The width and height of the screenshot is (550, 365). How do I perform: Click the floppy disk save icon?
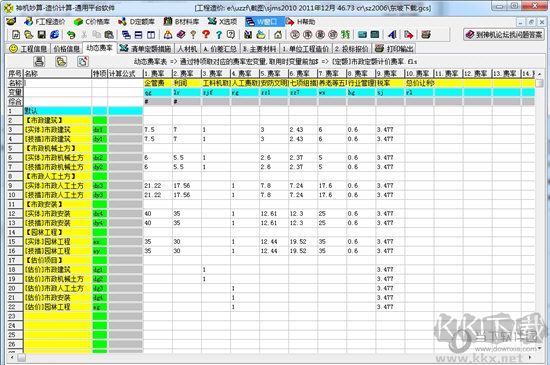(x=41, y=34)
